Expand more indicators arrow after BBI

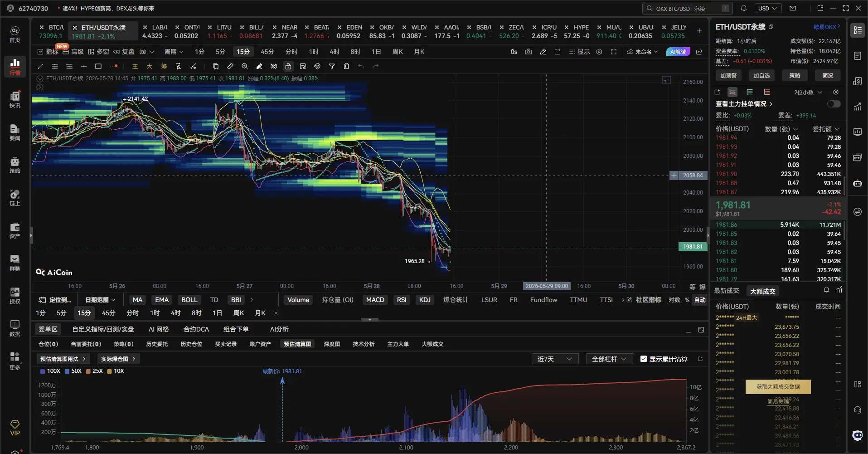[252, 300]
